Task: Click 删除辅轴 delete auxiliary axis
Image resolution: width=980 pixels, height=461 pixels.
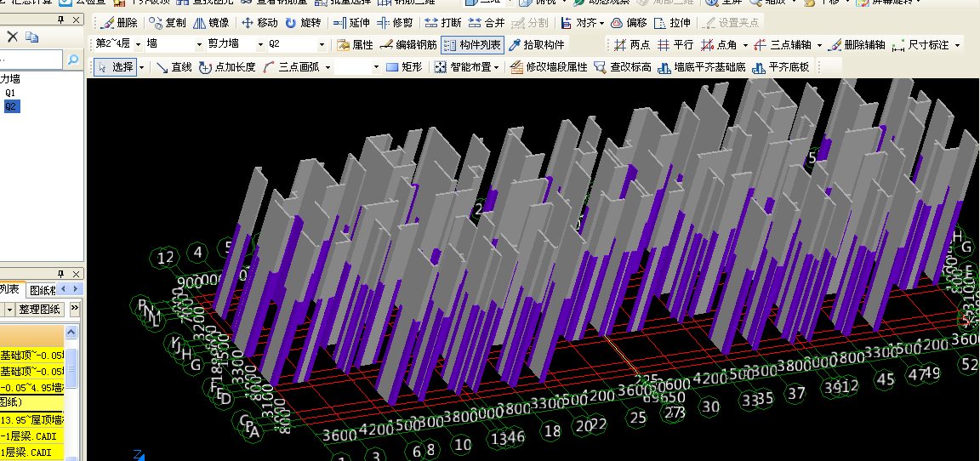Action: tap(857, 45)
